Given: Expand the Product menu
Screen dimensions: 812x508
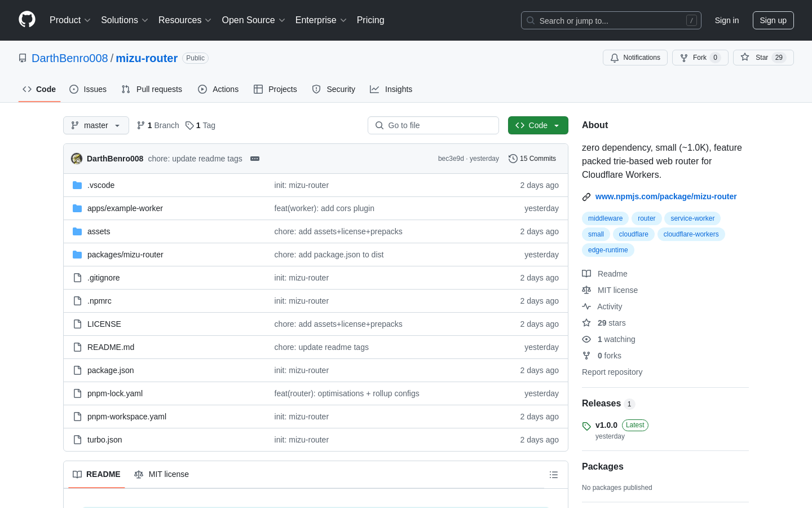Looking at the screenshot, I should click(x=70, y=20).
